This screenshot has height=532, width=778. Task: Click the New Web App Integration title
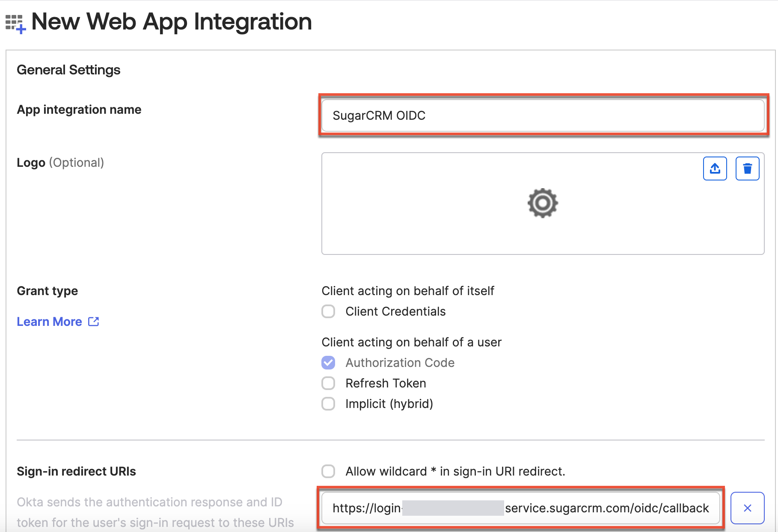(x=171, y=21)
